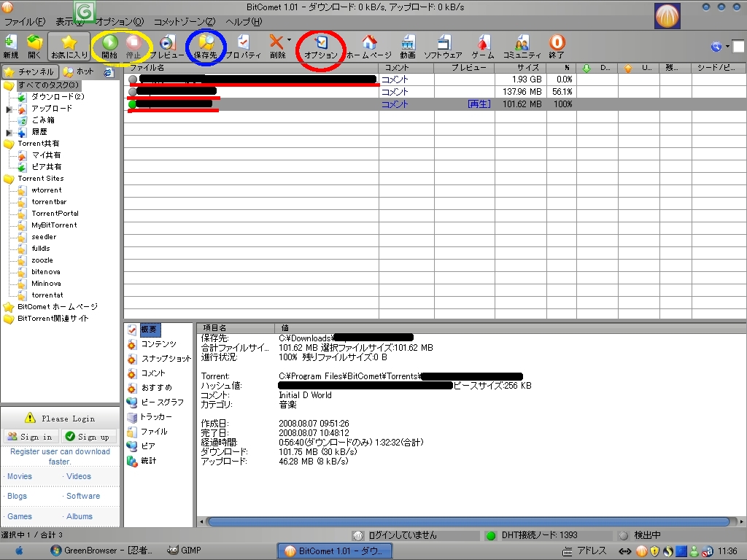
Task: Open dropdown arrow next to 削除
Action: (289, 40)
